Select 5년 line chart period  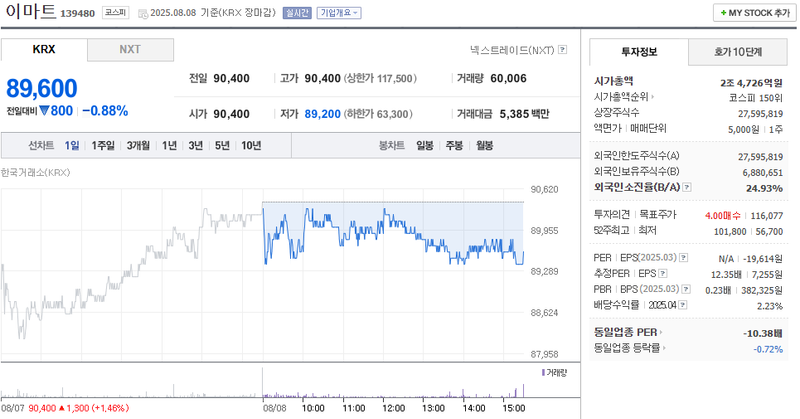(222, 145)
